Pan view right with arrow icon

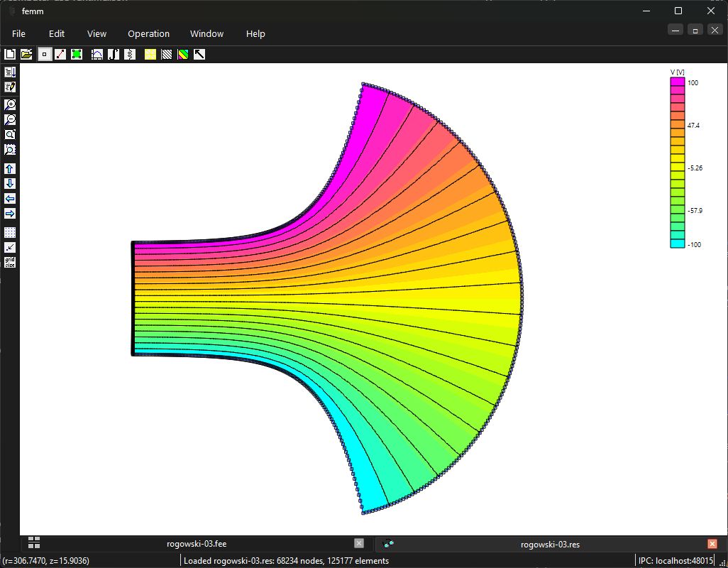pyautogui.click(x=10, y=214)
